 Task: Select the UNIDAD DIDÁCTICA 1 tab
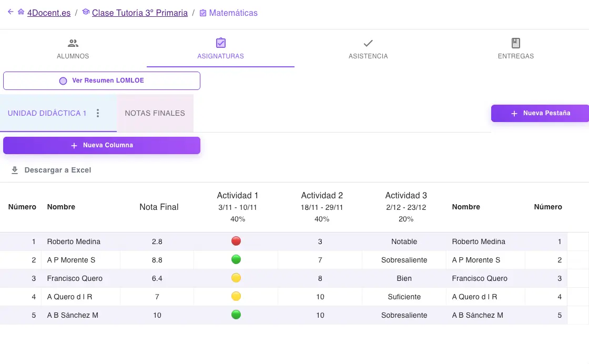58,113
